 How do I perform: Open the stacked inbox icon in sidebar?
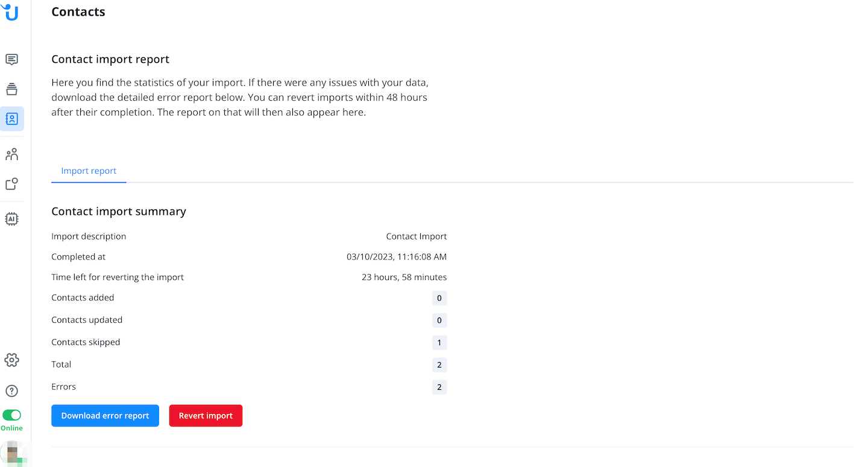pyautogui.click(x=11, y=89)
